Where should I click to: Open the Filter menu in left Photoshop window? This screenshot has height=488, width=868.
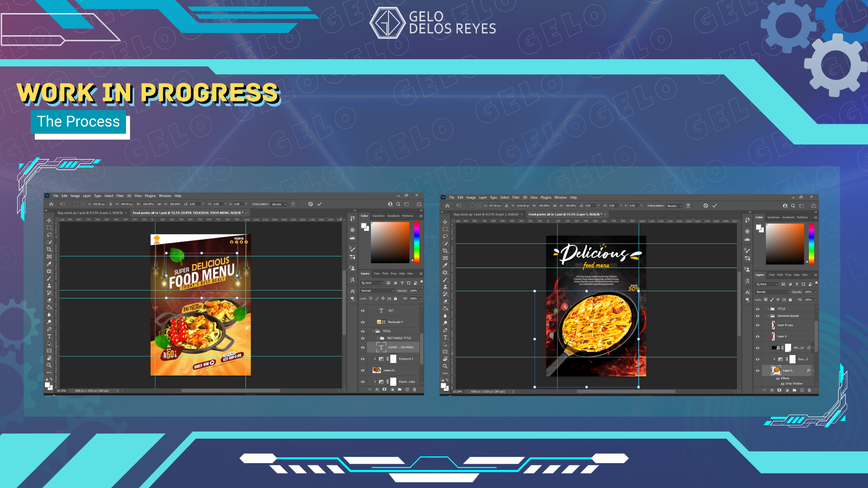[x=120, y=196]
